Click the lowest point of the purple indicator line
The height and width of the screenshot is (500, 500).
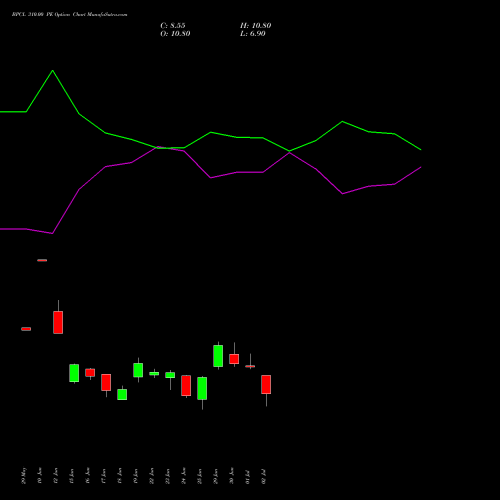click(52, 233)
